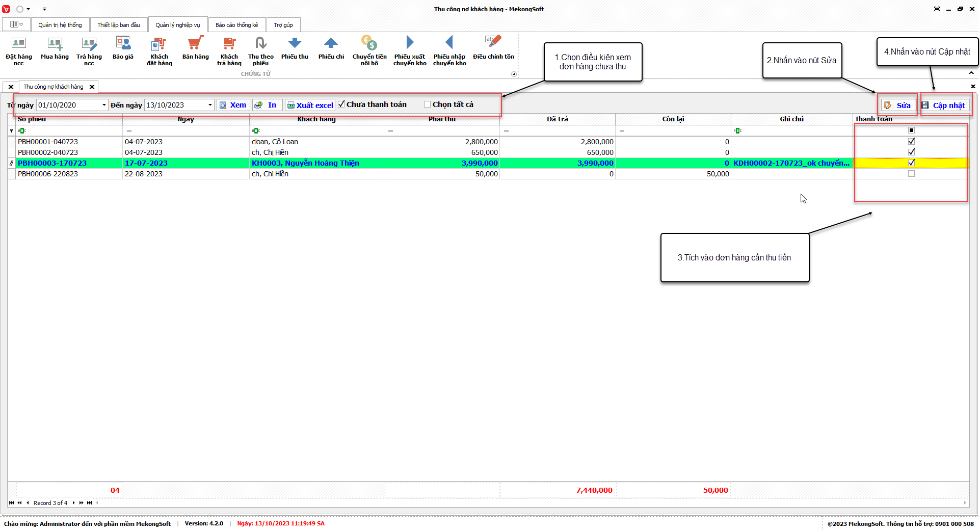Go to the Trợ giúp tab
Viewport: 980px width, 530px height.
pyautogui.click(x=283, y=25)
